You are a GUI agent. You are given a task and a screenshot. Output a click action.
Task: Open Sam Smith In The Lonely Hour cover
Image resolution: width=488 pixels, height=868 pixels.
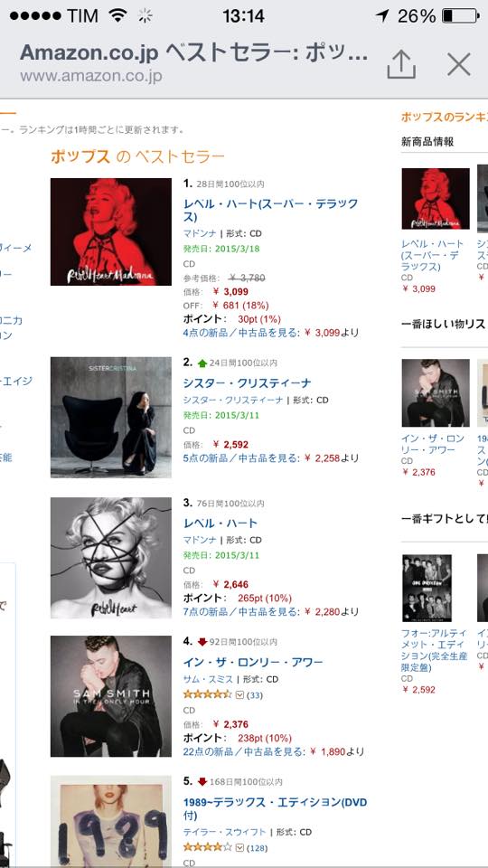pyautogui.click(x=110, y=696)
